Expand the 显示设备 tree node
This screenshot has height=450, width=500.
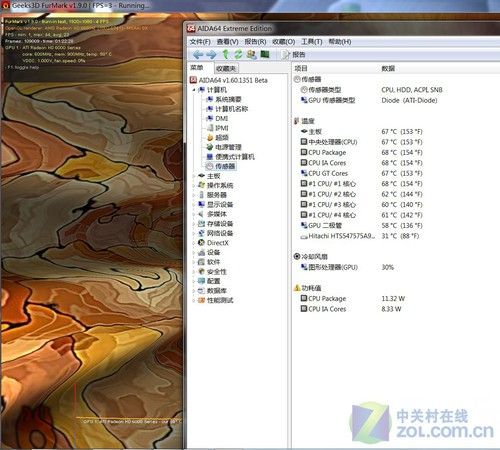[x=194, y=204]
